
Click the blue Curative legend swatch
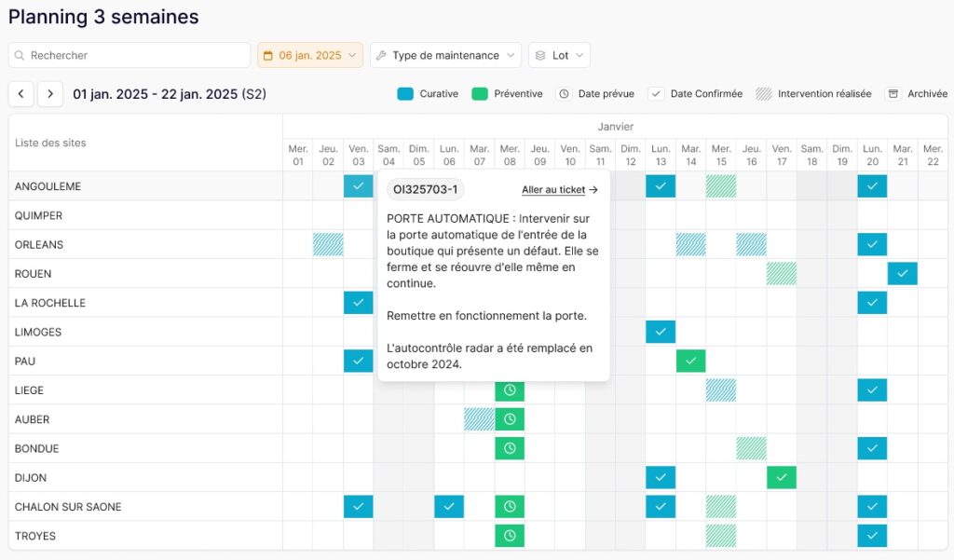(x=405, y=94)
